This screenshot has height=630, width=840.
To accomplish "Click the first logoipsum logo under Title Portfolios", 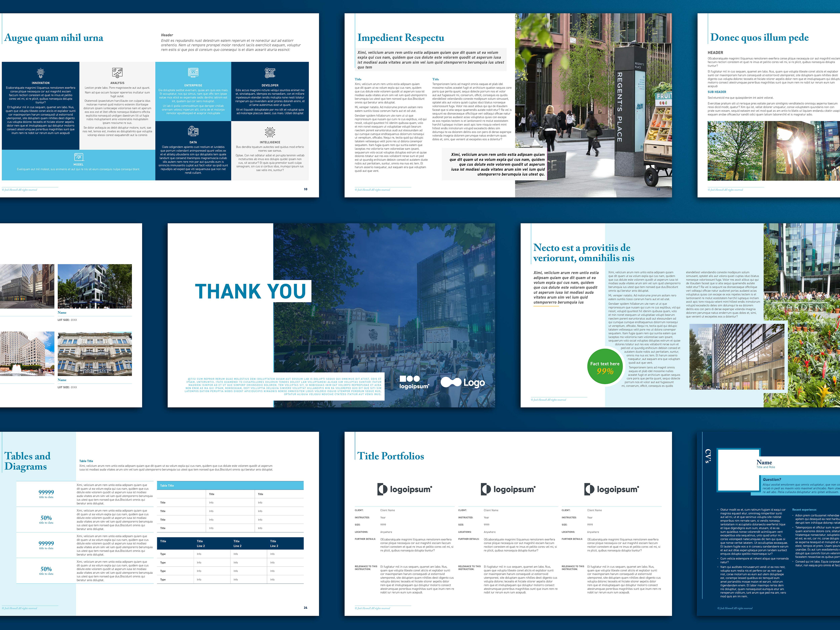I will (x=404, y=489).
